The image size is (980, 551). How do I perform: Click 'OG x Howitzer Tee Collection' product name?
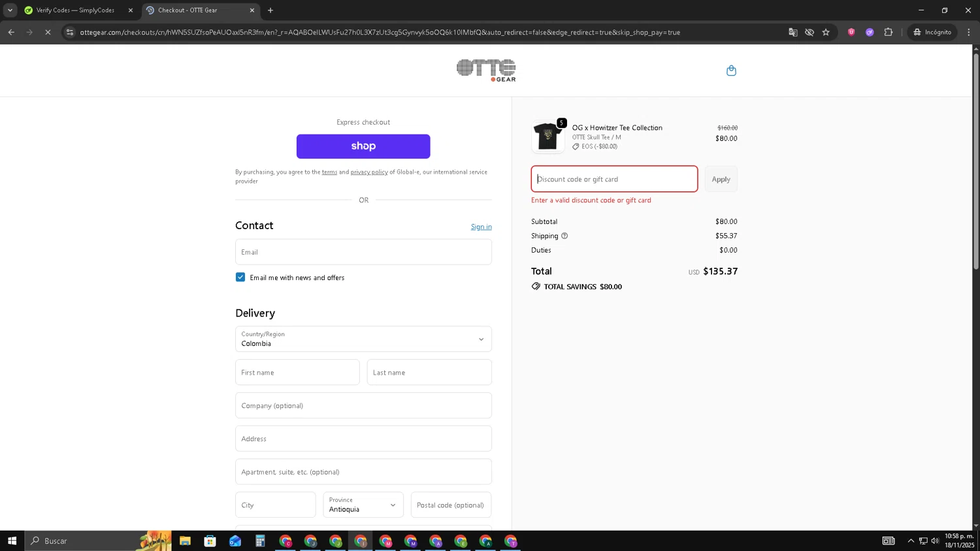click(x=617, y=128)
